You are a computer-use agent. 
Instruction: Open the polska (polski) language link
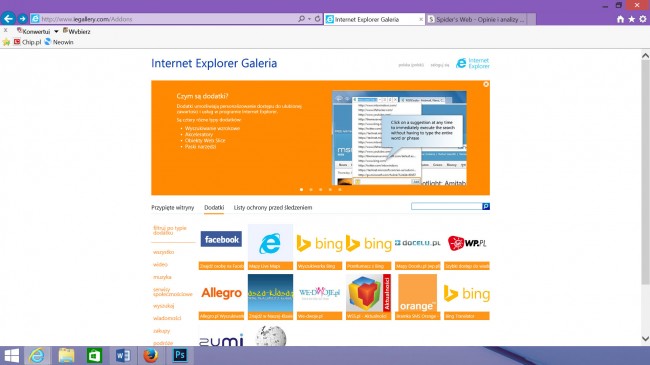tap(411, 65)
